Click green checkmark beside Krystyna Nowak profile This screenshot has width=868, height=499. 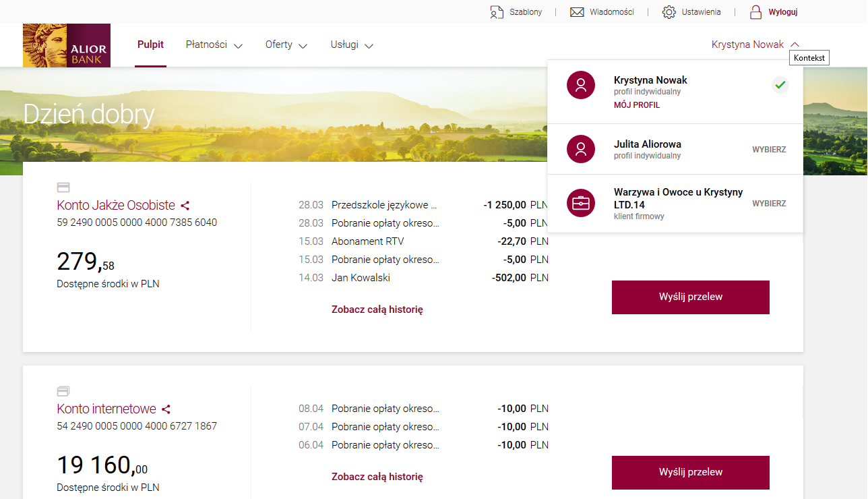780,85
